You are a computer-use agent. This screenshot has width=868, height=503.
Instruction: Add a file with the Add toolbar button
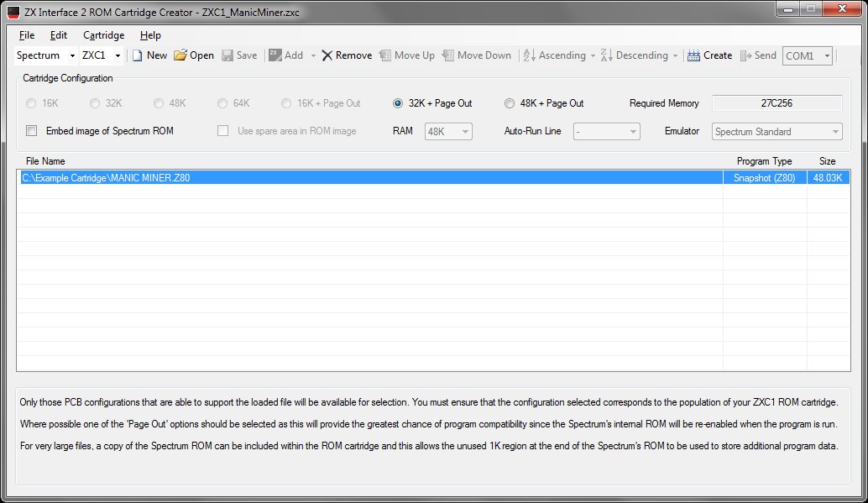point(286,55)
